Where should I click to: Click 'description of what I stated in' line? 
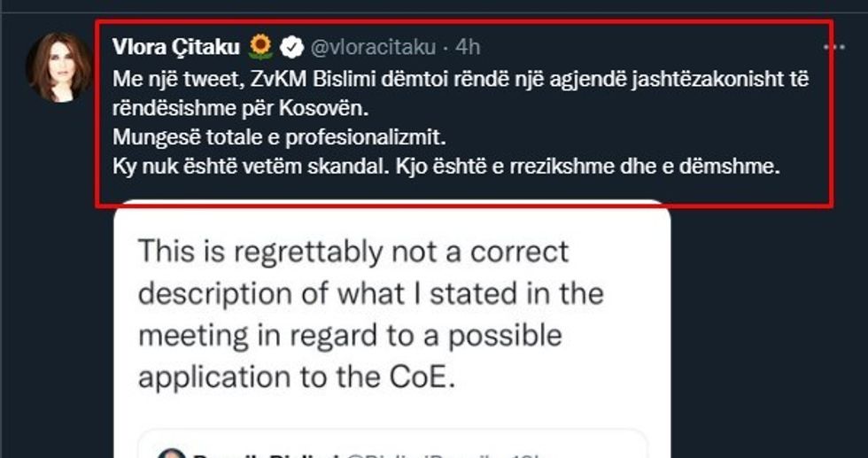pyautogui.click(x=369, y=293)
